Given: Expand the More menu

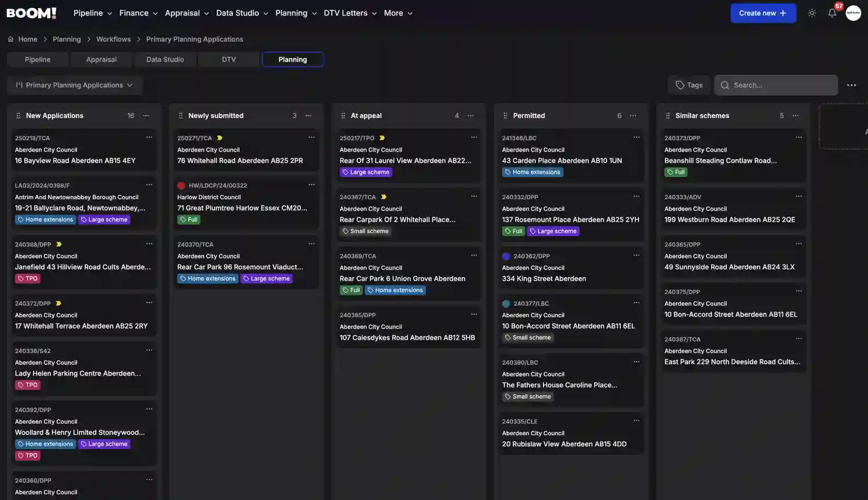Looking at the screenshot, I should click(x=398, y=13).
